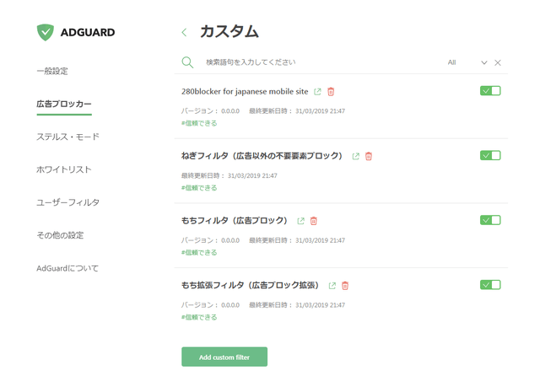Open the 280blocker filter's external link icon
This screenshot has width=540, height=392.
(x=317, y=92)
